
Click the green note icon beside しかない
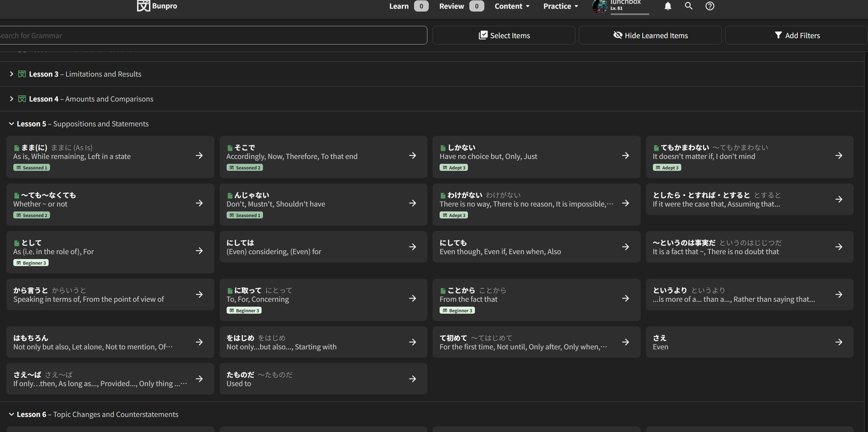443,148
